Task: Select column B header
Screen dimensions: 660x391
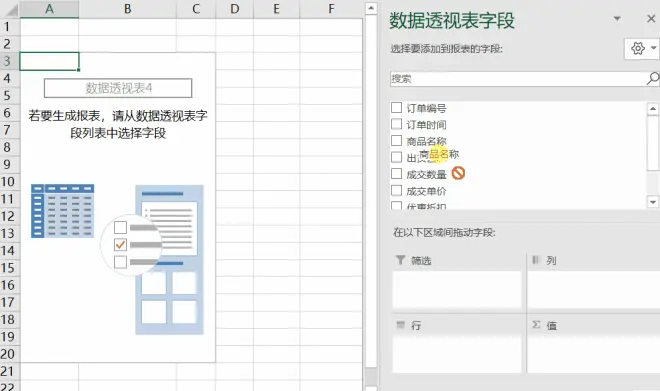Action: pos(128,9)
